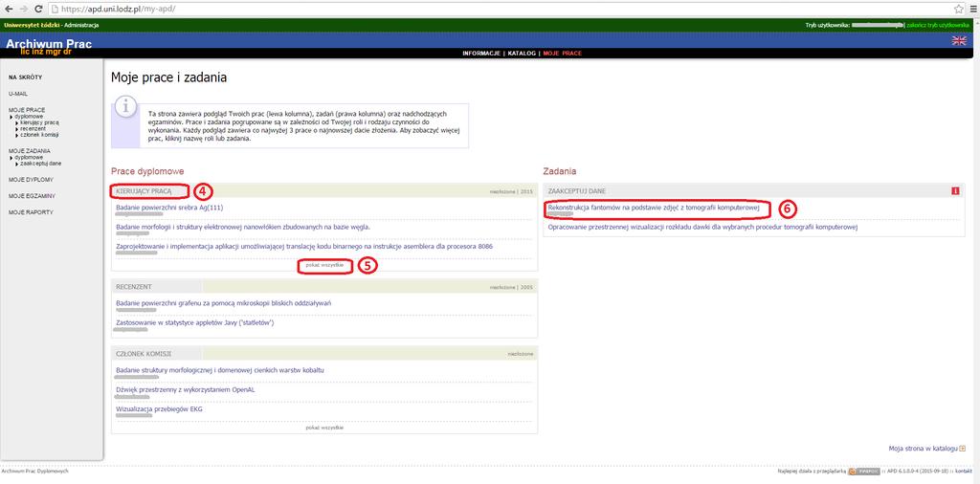This screenshot has height=484, width=980.
Task: Open the RECENZENT role heading
Action: [134, 286]
